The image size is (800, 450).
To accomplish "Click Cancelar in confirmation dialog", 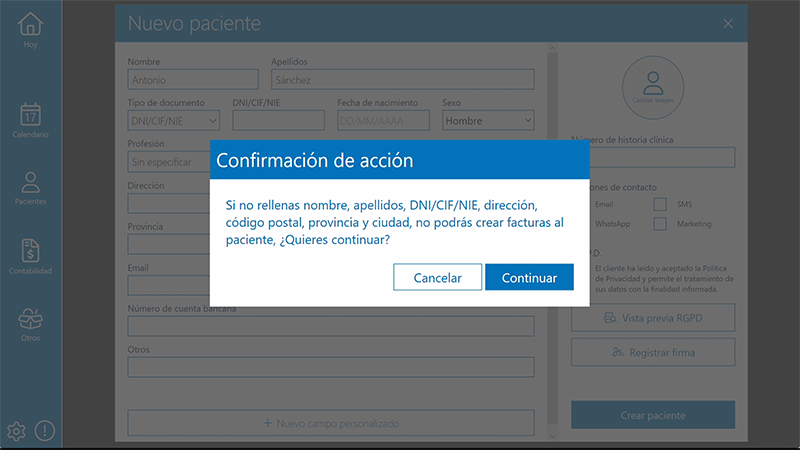I will pos(437,277).
